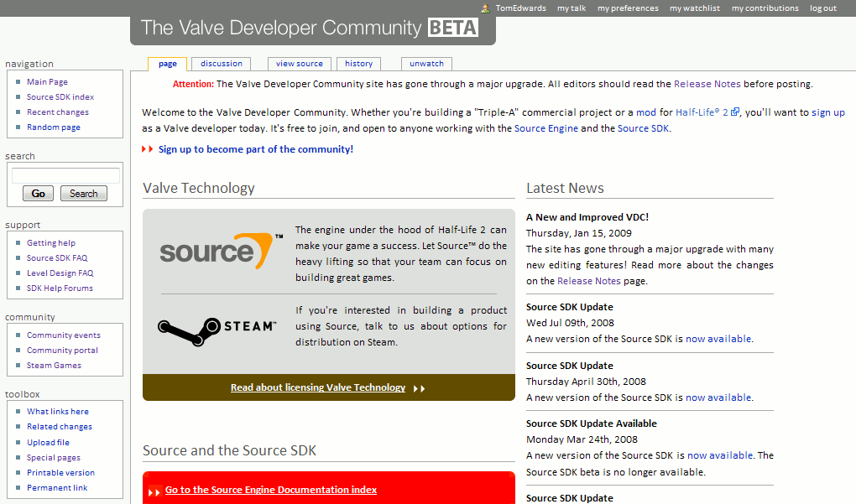Screen dimensions: 856x504
Task: Open Upload file
Action: pos(48,443)
